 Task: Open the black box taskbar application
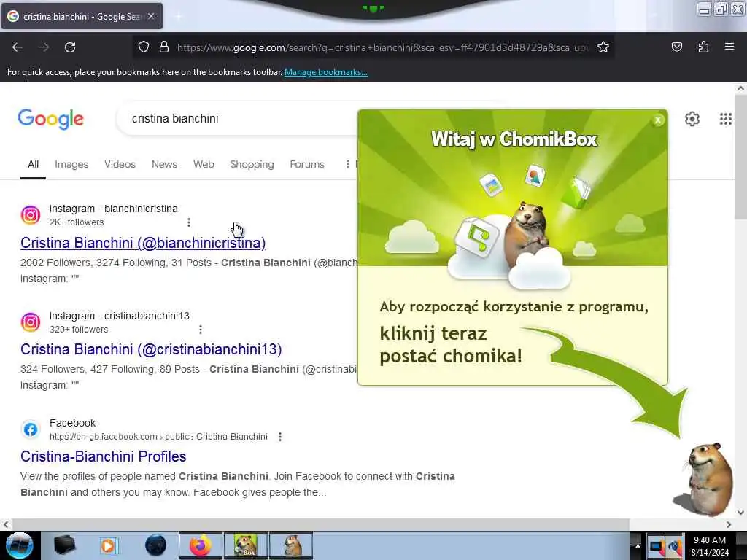tap(64, 545)
